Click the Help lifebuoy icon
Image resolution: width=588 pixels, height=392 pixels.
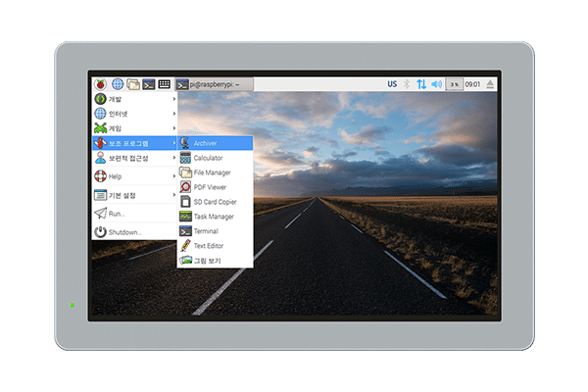pos(100,176)
